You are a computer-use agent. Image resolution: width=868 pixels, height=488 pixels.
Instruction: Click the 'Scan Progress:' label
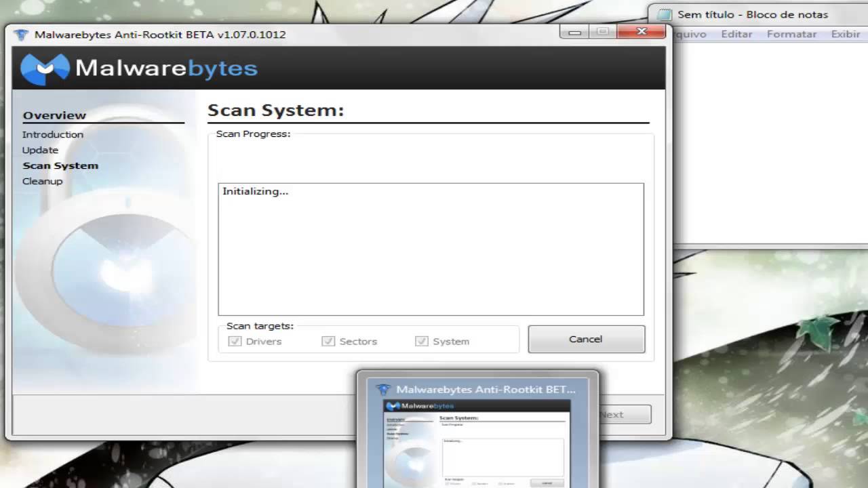coord(253,134)
